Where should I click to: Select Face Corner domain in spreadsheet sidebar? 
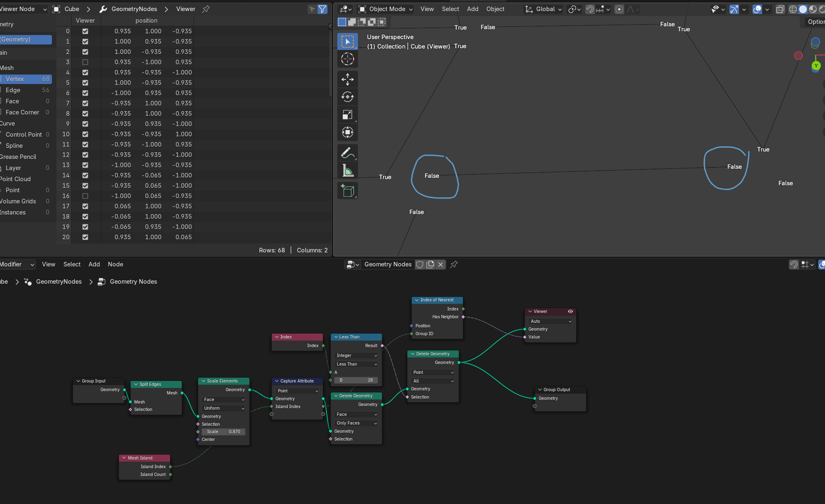tap(26, 112)
